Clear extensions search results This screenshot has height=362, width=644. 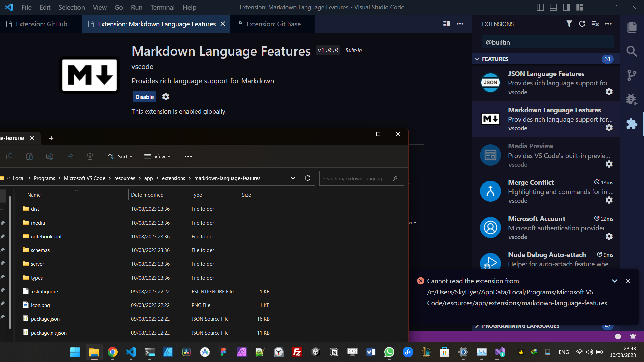[595, 24]
